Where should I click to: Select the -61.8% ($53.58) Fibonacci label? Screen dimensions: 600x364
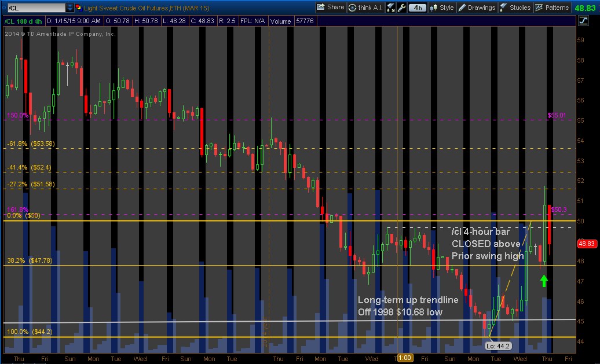[x=31, y=144]
